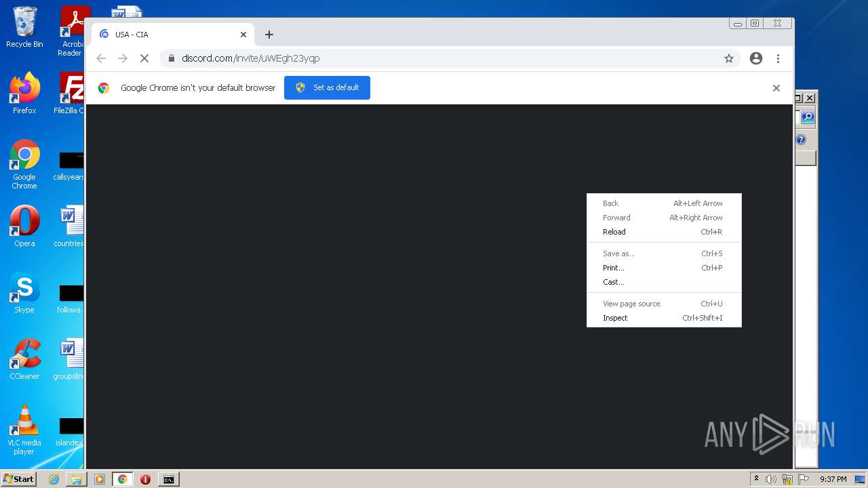Switch to the command prompt taskbar item
868x488 pixels.
168,479
